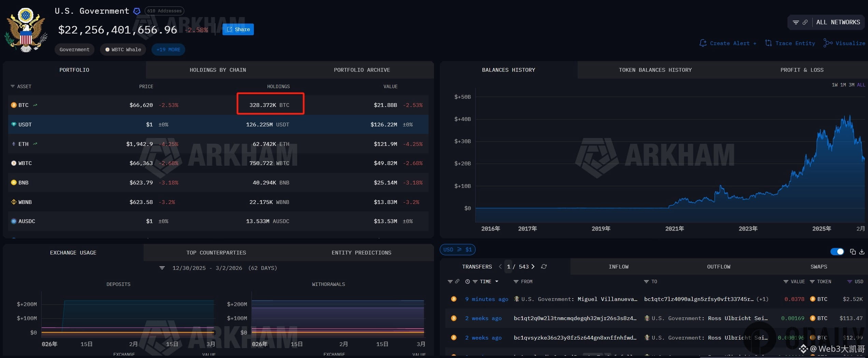
Task: Open the USD column filter
Action: click(850, 282)
